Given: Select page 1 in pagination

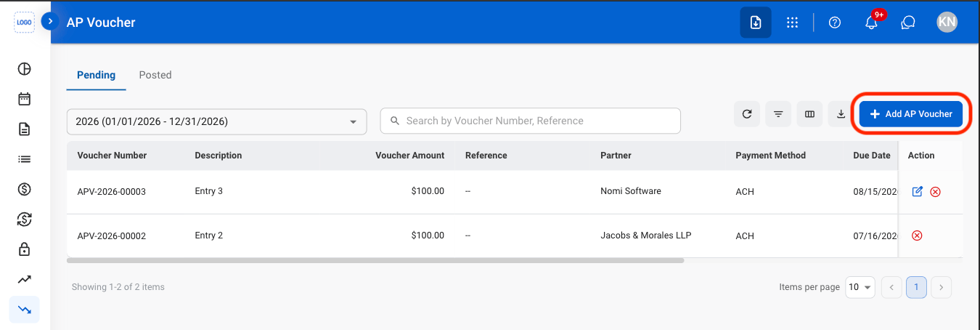Looking at the screenshot, I should [x=916, y=287].
